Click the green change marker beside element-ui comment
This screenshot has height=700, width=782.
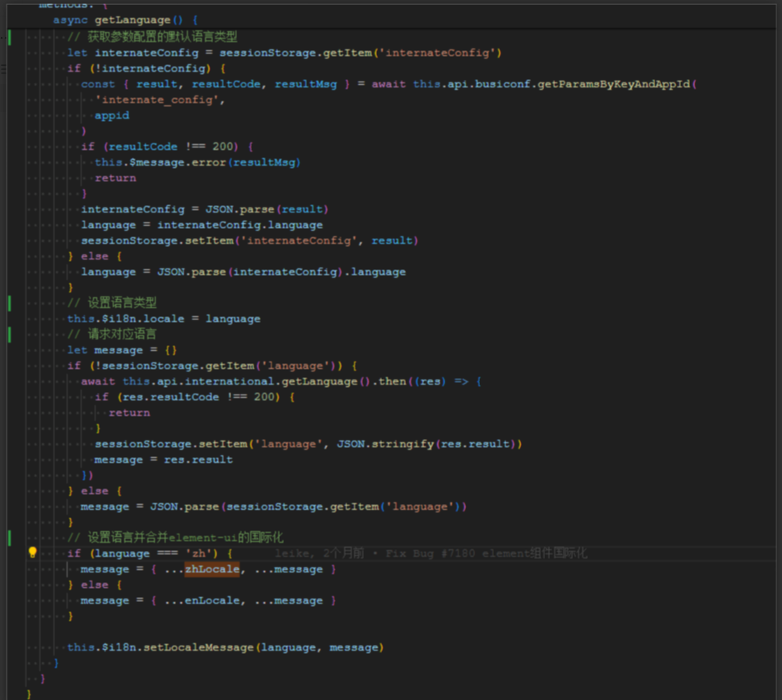[9, 538]
